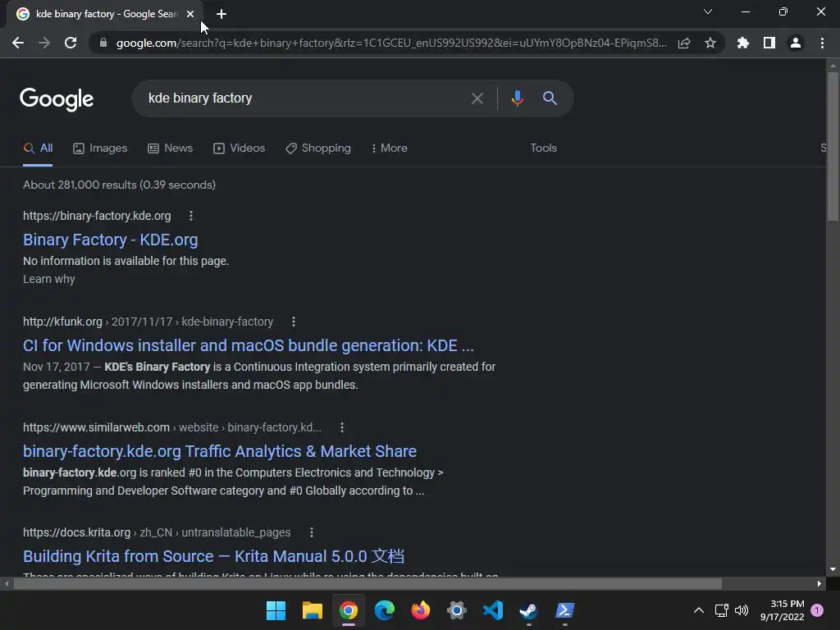Image resolution: width=840 pixels, height=630 pixels.
Task: Click the similarweb.com breadcrumb URL text
Action: click(x=172, y=427)
